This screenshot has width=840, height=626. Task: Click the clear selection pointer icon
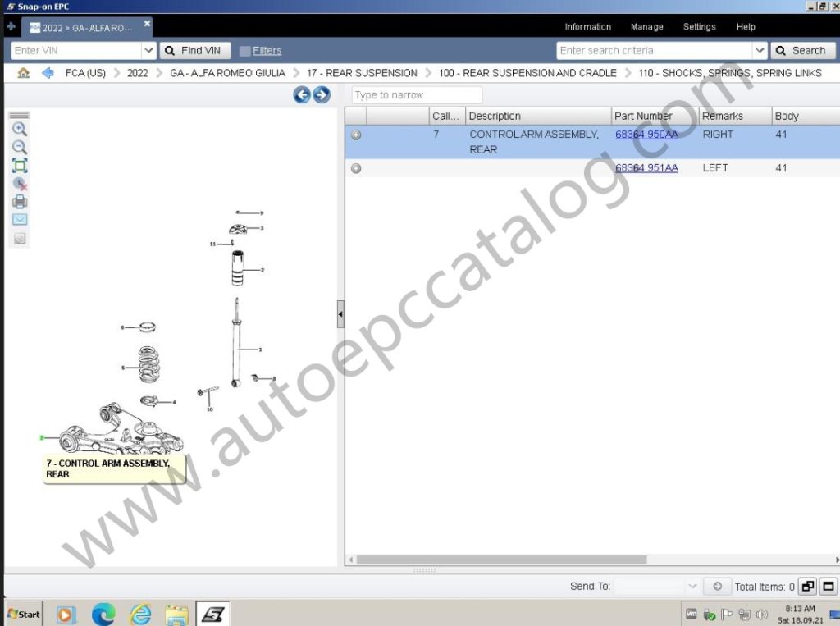pos(19,184)
